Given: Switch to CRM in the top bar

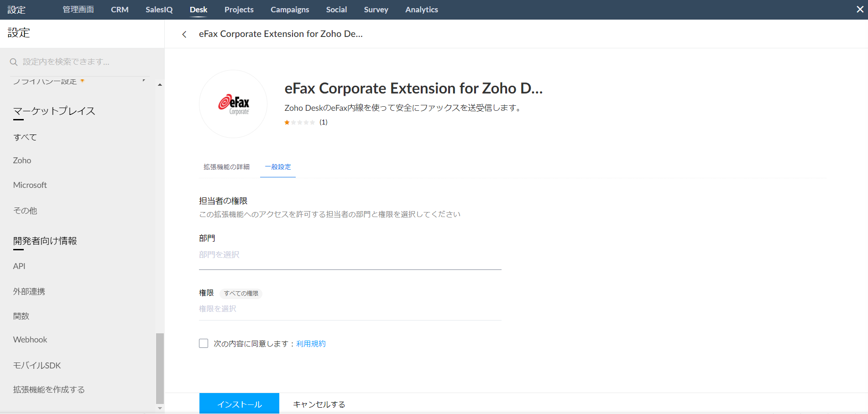Looking at the screenshot, I should 120,10.
